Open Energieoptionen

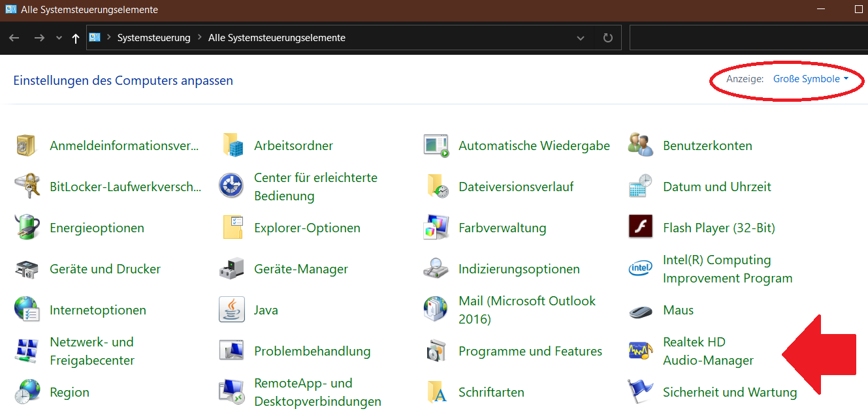coord(97,227)
